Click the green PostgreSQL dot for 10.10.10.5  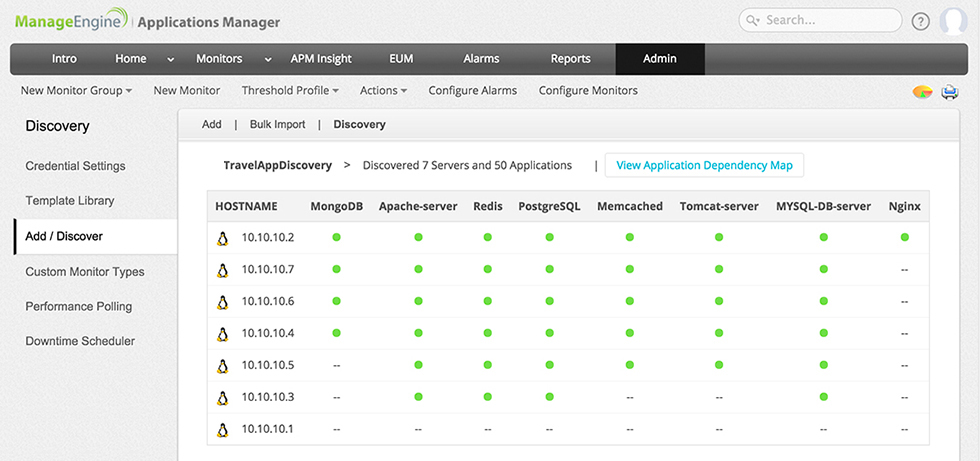[549, 365]
